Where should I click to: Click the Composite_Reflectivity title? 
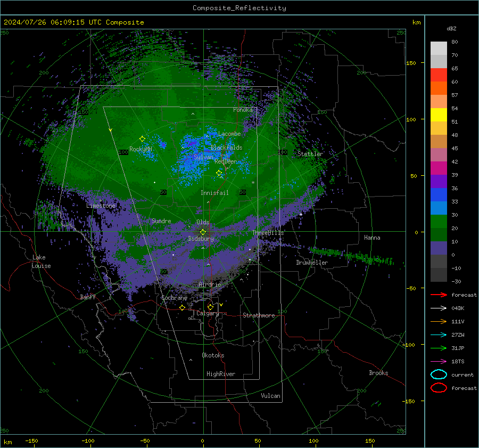(x=240, y=8)
